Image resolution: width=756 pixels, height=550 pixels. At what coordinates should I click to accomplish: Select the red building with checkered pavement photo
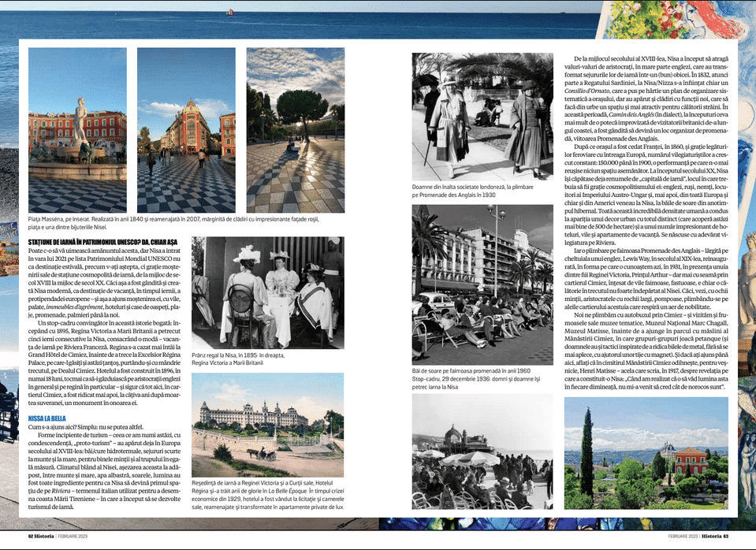(186, 130)
